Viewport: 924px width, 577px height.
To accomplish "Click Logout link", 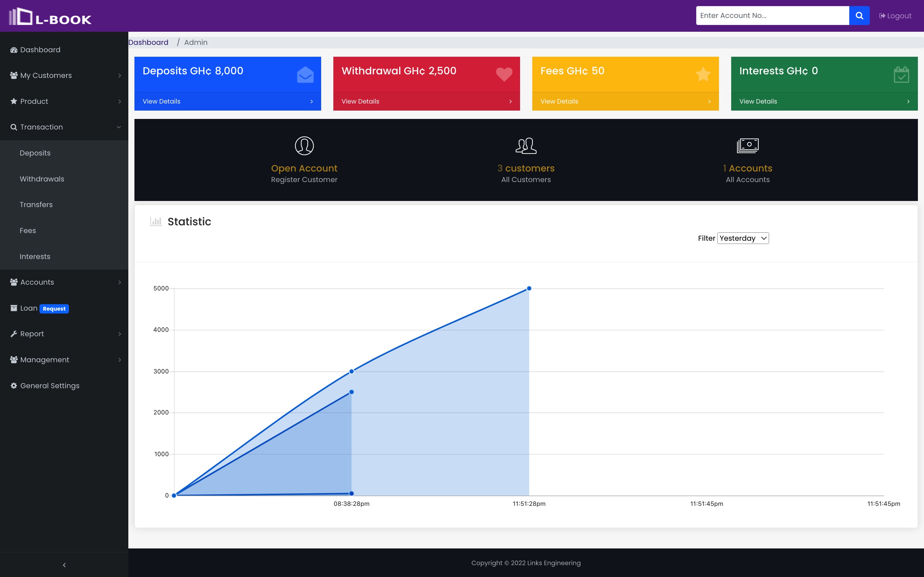I will pyautogui.click(x=895, y=16).
